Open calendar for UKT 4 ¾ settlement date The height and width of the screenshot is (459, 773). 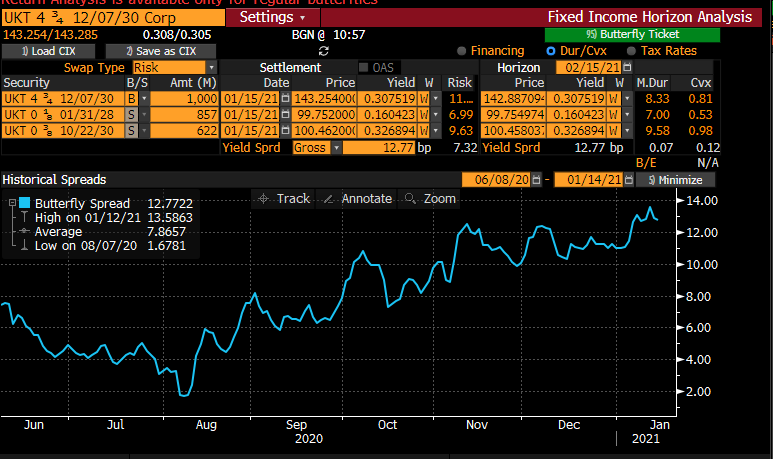pos(285,99)
